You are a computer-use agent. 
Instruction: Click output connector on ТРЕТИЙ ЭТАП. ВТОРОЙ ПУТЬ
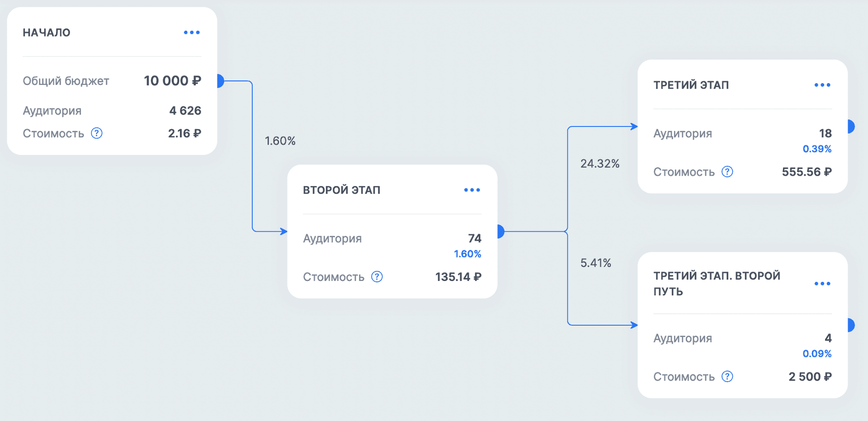850,325
